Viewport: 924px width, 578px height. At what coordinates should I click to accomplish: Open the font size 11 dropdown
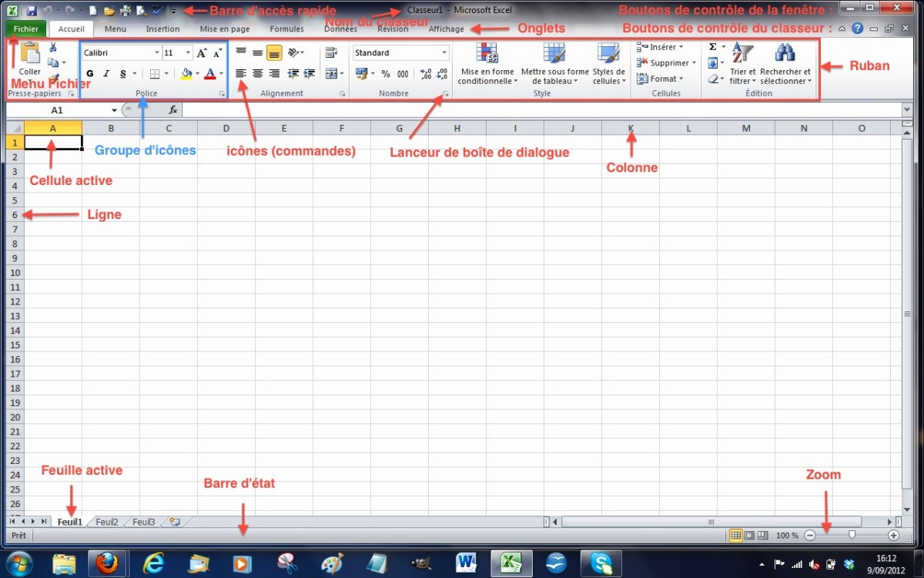(x=189, y=53)
